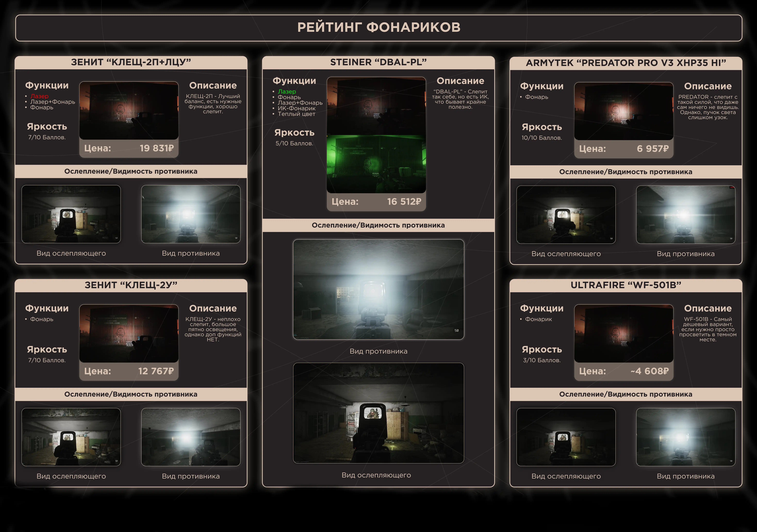Select the price "~4 608₽"
The width and height of the screenshot is (757, 532).
click(650, 372)
